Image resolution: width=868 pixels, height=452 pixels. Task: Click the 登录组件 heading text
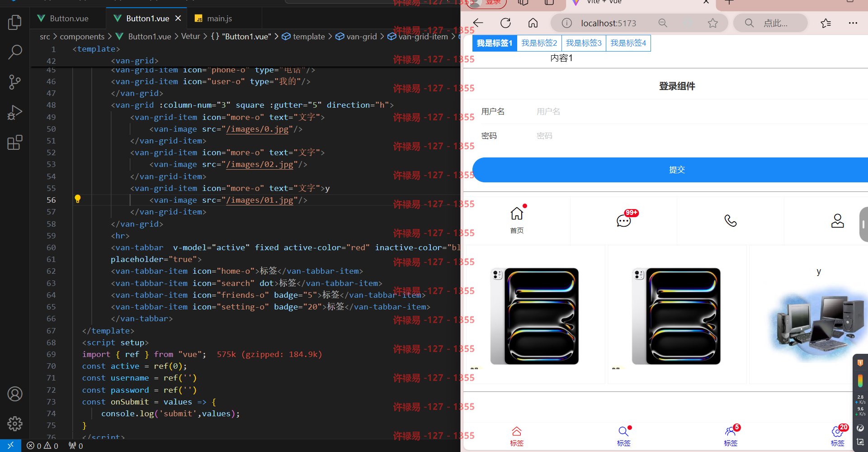pos(677,86)
